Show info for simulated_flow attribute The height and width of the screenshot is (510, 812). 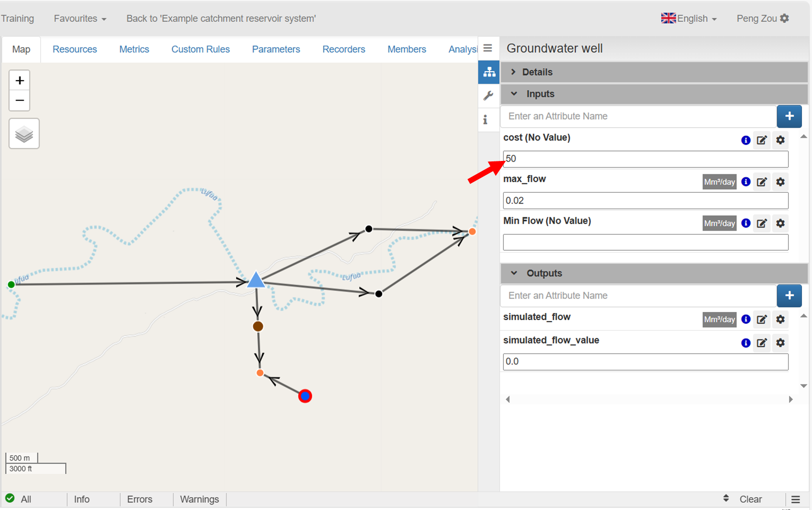(745, 319)
